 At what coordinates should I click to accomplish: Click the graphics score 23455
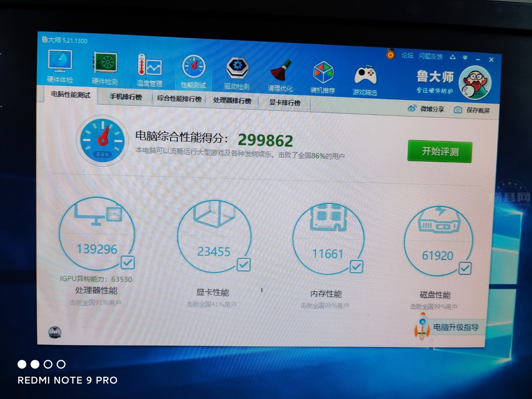click(214, 251)
